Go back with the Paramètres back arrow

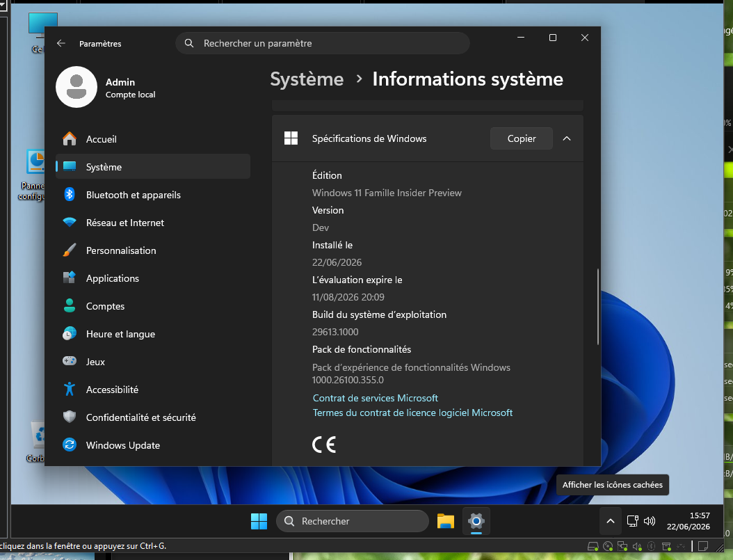61,43
